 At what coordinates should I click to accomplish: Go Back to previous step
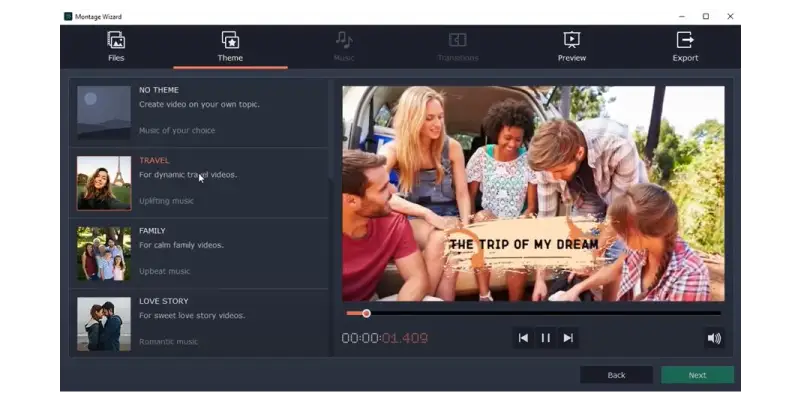click(616, 375)
